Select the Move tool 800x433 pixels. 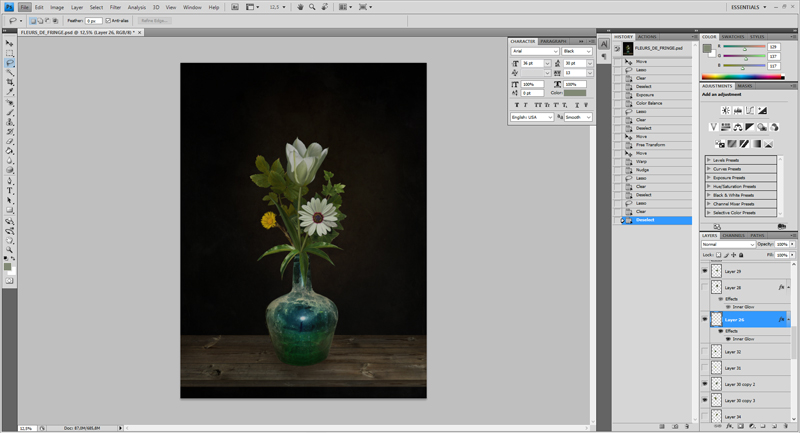10,44
